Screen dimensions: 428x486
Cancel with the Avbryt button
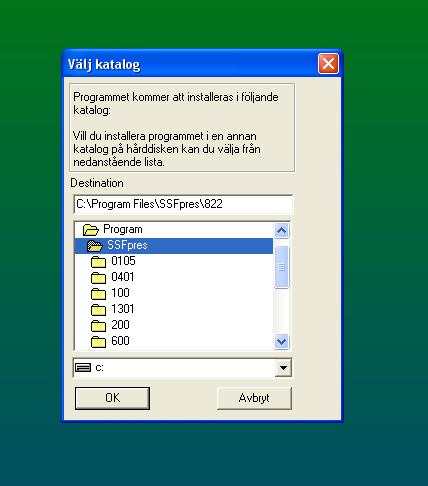(254, 398)
